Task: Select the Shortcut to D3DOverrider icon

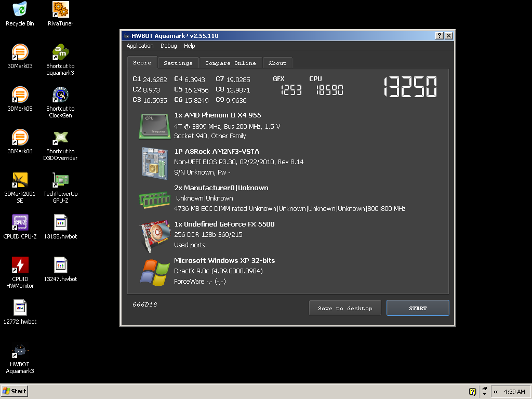Action: click(60, 145)
